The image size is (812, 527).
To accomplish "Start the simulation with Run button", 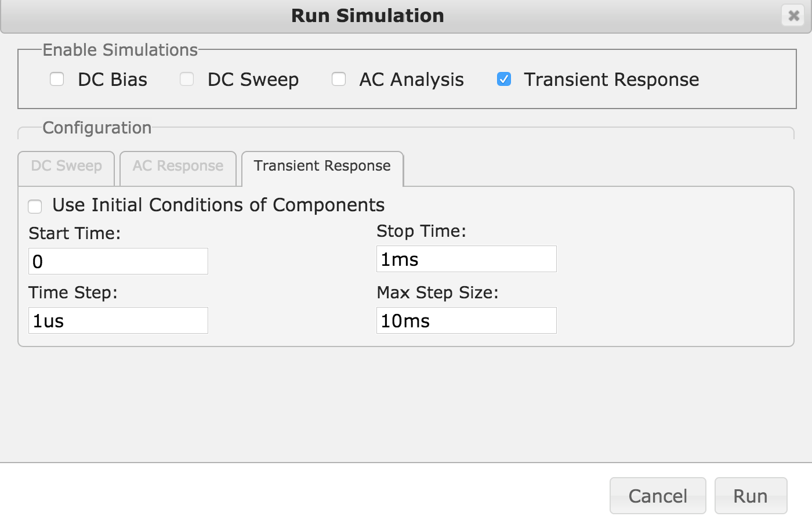I will click(750, 496).
